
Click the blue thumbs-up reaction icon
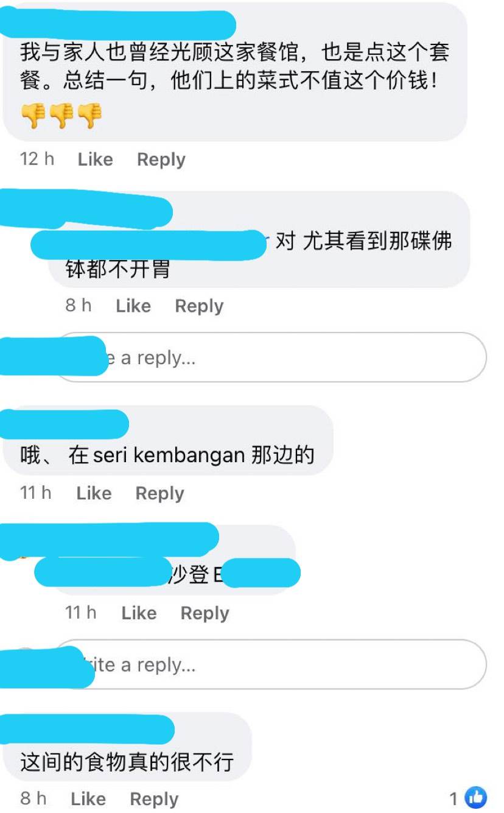coord(476,798)
